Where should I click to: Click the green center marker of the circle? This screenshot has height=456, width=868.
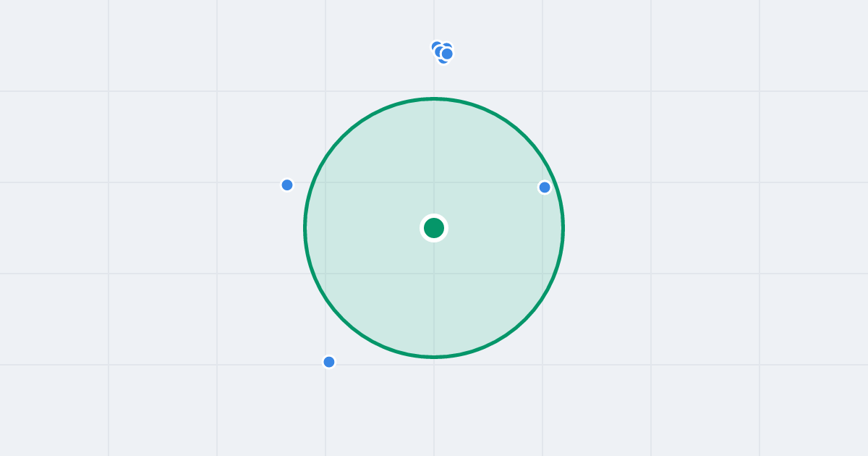(x=434, y=228)
